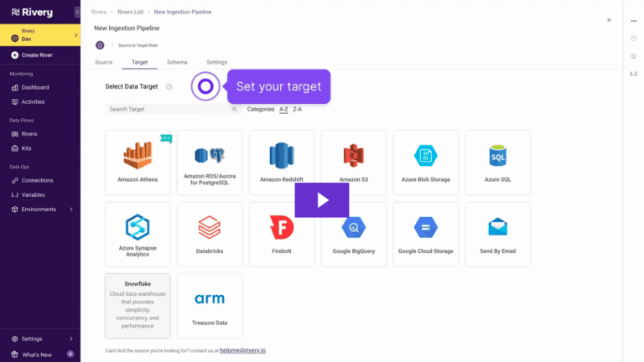Choose the Databricks target tile

pyautogui.click(x=210, y=234)
